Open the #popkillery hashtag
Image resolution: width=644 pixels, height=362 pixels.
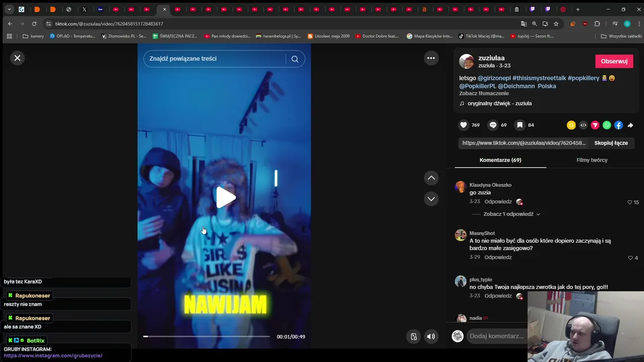(x=583, y=78)
